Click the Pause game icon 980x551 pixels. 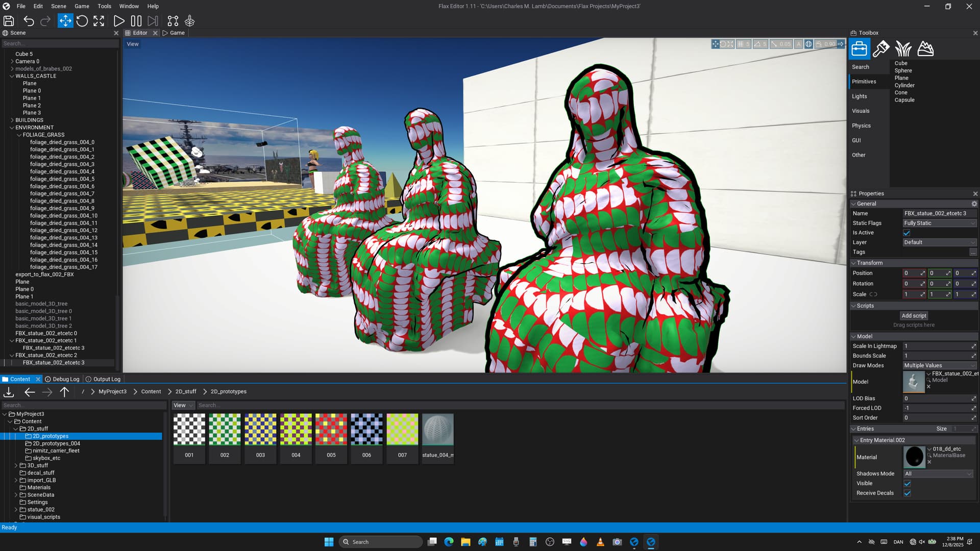click(x=136, y=21)
